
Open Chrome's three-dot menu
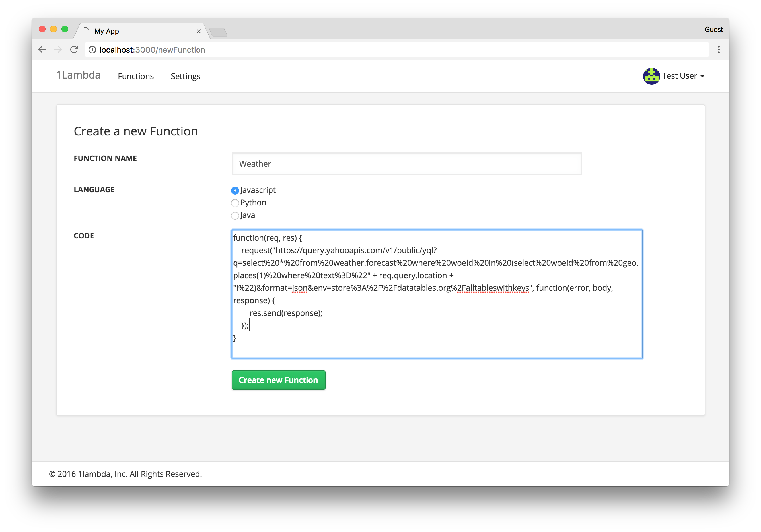coord(719,50)
